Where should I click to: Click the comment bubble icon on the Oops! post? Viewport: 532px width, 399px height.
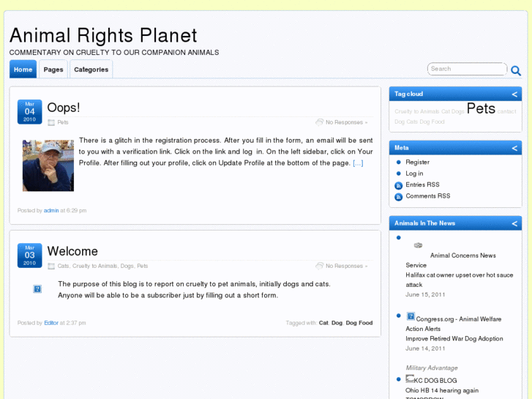pyautogui.click(x=319, y=122)
